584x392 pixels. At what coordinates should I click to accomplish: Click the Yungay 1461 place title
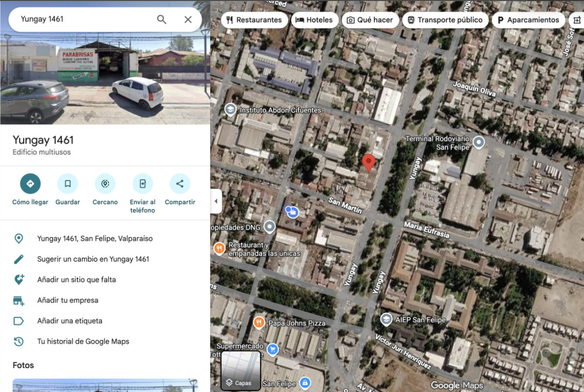tap(43, 140)
